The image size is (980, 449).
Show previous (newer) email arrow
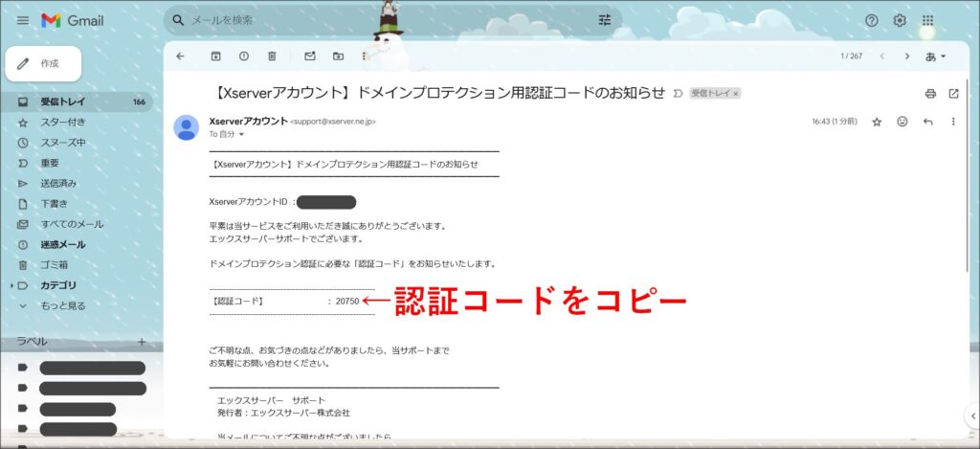coord(881,56)
